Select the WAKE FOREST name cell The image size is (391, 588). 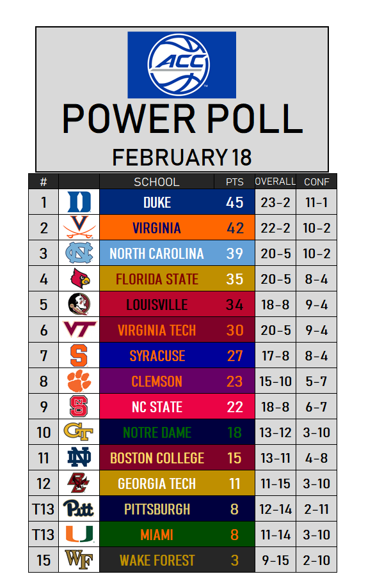click(x=157, y=560)
